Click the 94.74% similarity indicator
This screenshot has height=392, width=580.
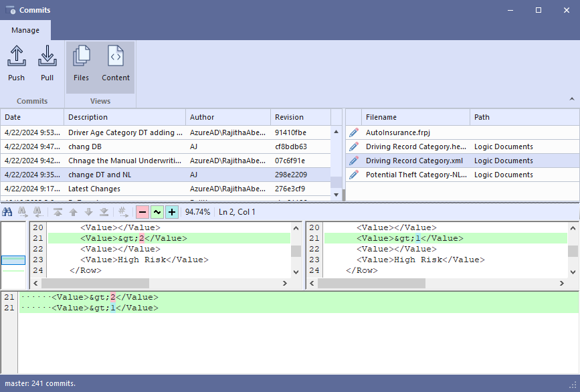(x=197, y=212)
